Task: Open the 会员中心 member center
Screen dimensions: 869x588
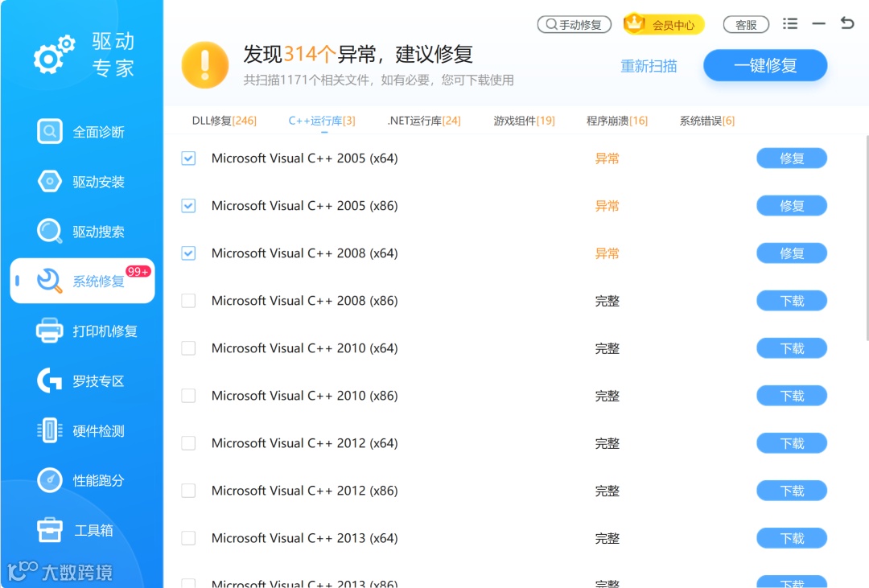Action: [x=664, y=24]
